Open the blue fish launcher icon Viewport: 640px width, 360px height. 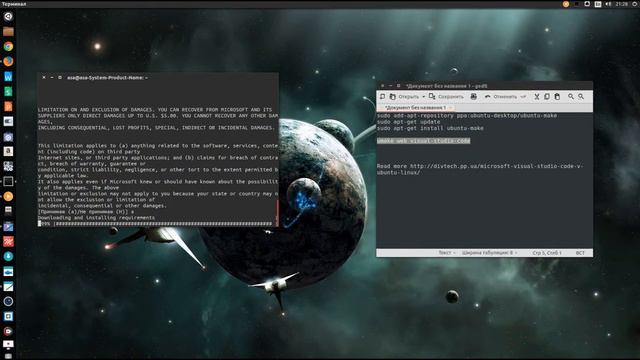pos(8,271)
